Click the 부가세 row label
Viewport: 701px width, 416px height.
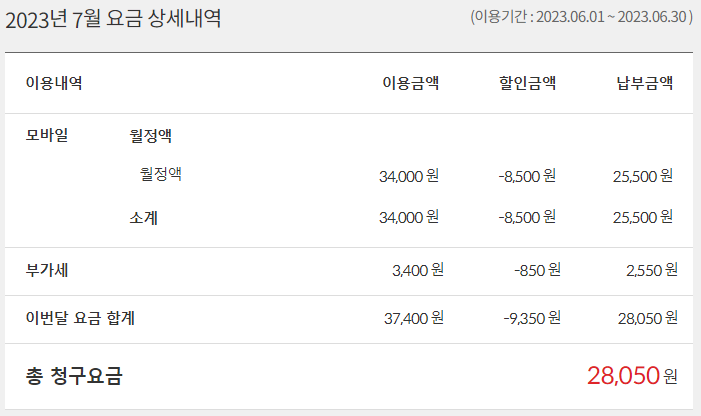coord(47,269)
